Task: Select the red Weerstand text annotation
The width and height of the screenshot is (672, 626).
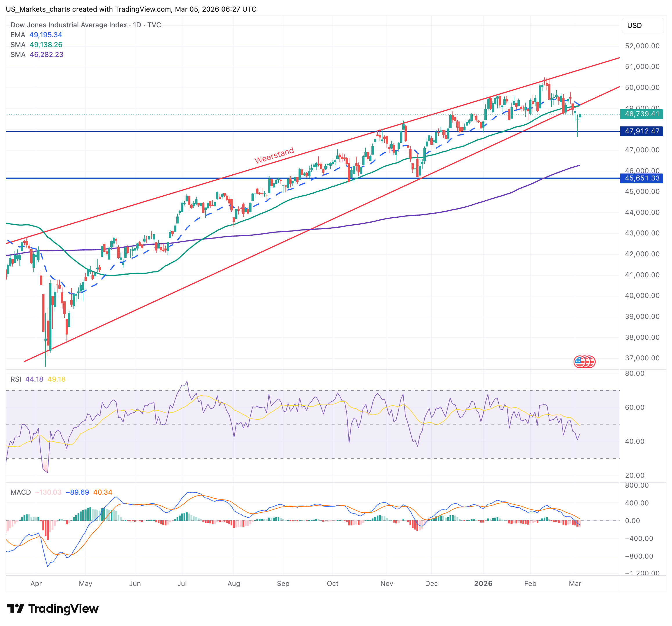Action: (274, 155)
